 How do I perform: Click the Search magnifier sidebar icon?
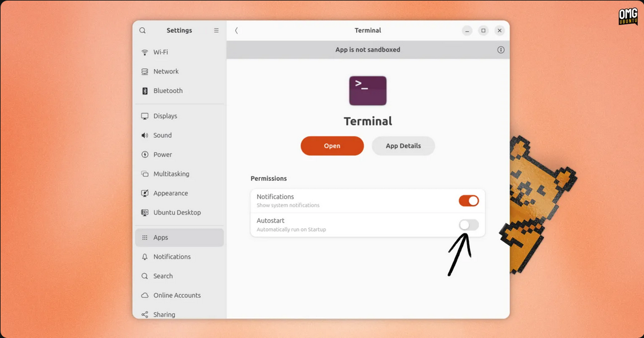(x=145, y=276)
